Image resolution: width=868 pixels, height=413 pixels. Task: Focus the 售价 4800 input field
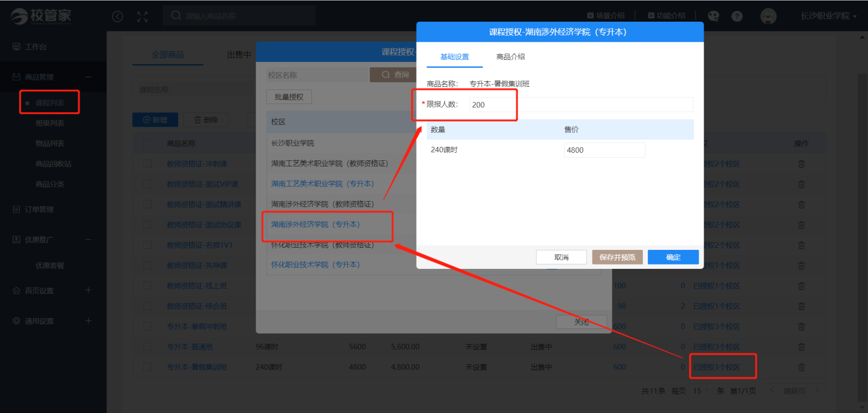coord(604,150)
